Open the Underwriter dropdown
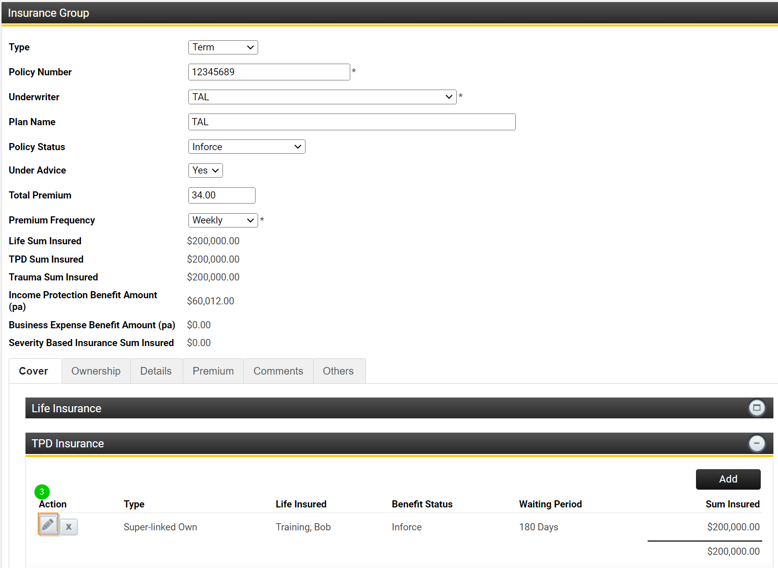778x568 pixels. pyautogui.click(x=322, y=97)
